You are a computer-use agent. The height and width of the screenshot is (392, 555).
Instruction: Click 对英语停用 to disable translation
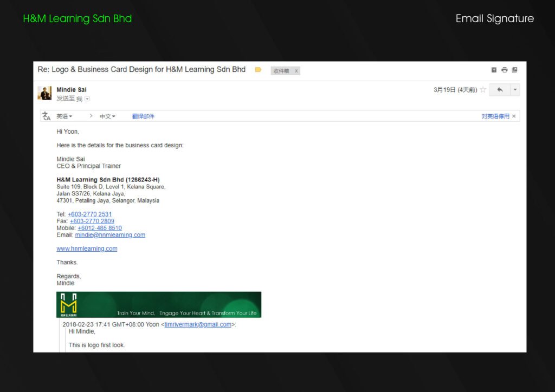(495, 116)
